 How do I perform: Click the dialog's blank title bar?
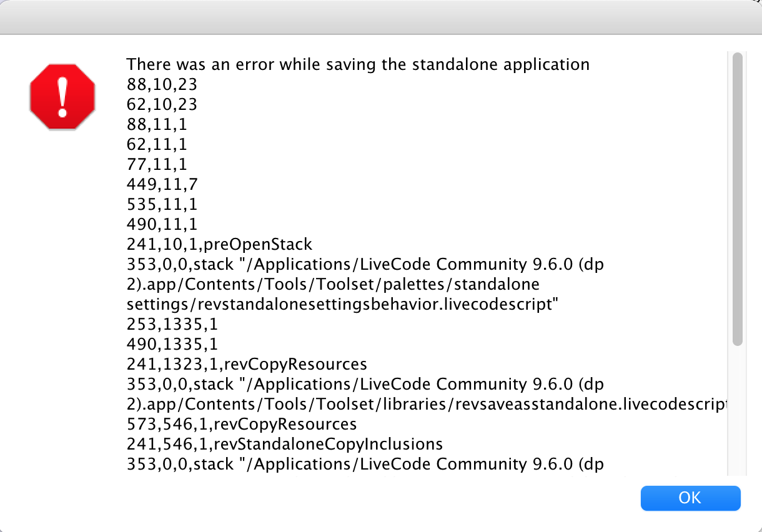click(x=381, y=17)
